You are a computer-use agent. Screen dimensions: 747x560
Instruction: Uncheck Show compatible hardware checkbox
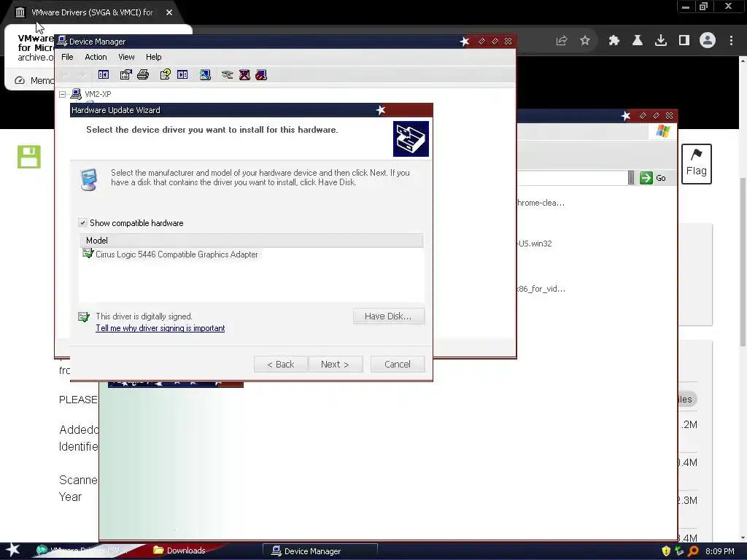tap(82, 223)
